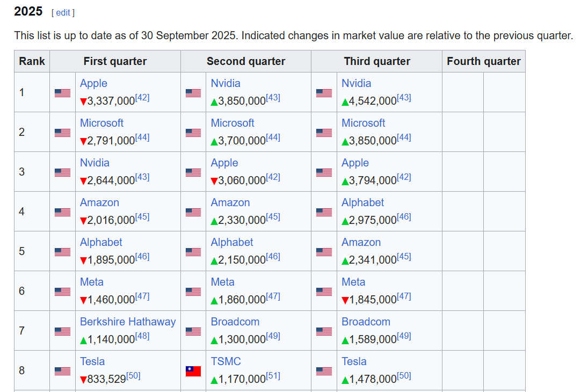The height and width of the screenshot is (392, 581).
Task: Open citation [48] after 1,140,000
Action: pyautogui.click(x=142, y=336)
